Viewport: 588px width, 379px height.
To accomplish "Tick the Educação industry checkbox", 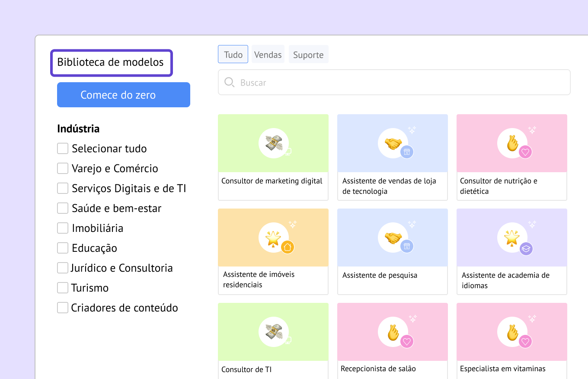I will (x=63, y=248).
